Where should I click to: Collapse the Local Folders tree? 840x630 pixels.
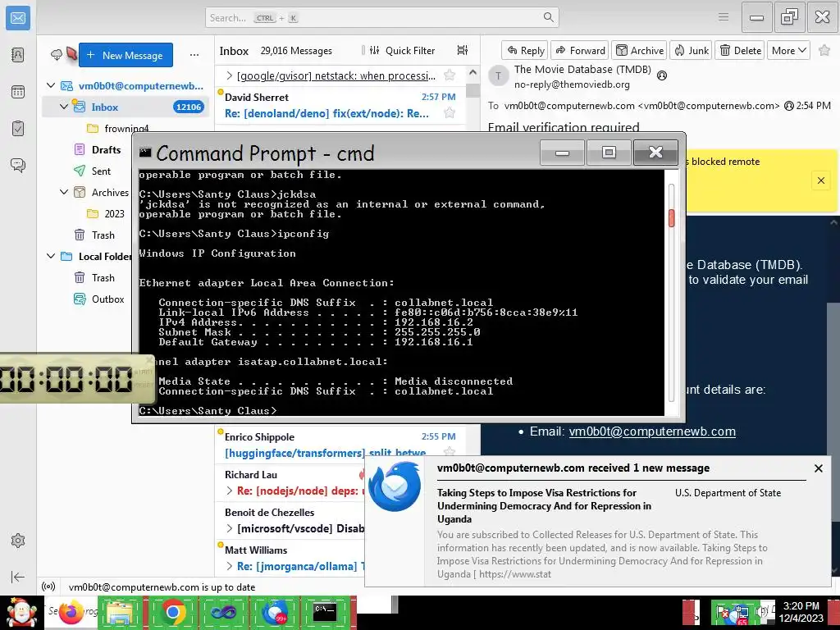51,256
